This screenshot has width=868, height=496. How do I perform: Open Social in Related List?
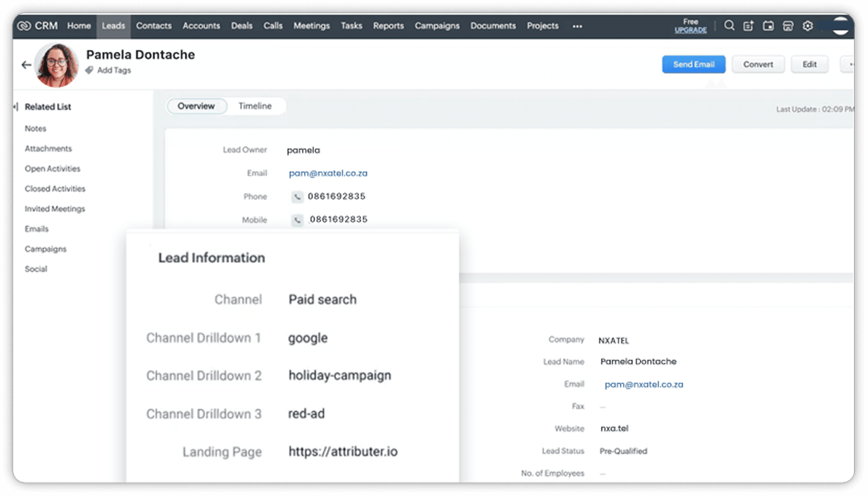(x=36, y=269)
